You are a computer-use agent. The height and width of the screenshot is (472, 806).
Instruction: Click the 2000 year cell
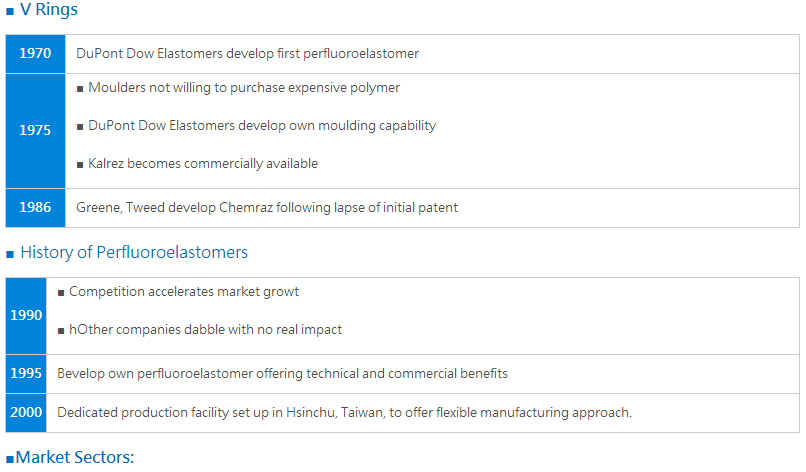coord(26,413)
